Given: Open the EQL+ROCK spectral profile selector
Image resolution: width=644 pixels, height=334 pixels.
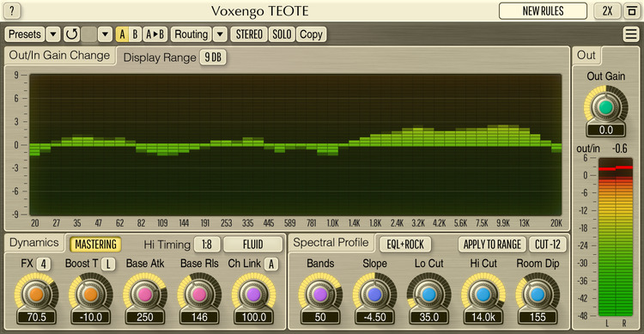Looking at the screenshot, I should (x=405, y=245).
